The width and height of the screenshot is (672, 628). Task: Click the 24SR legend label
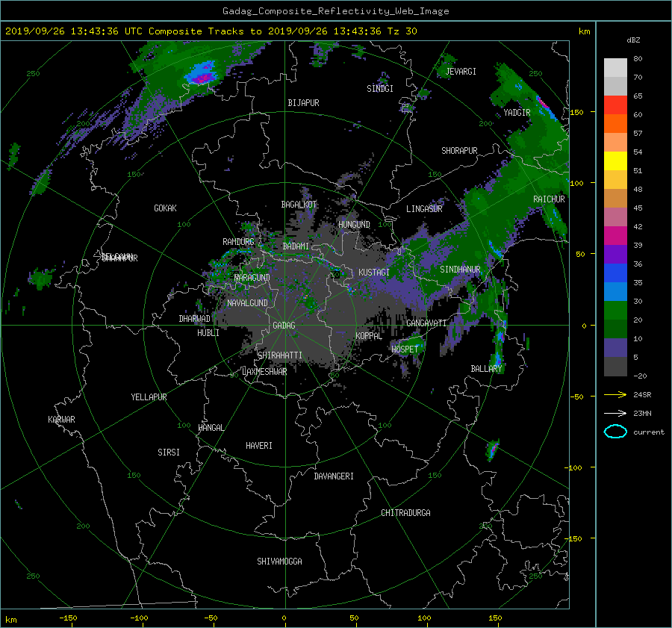coord(642,395)
